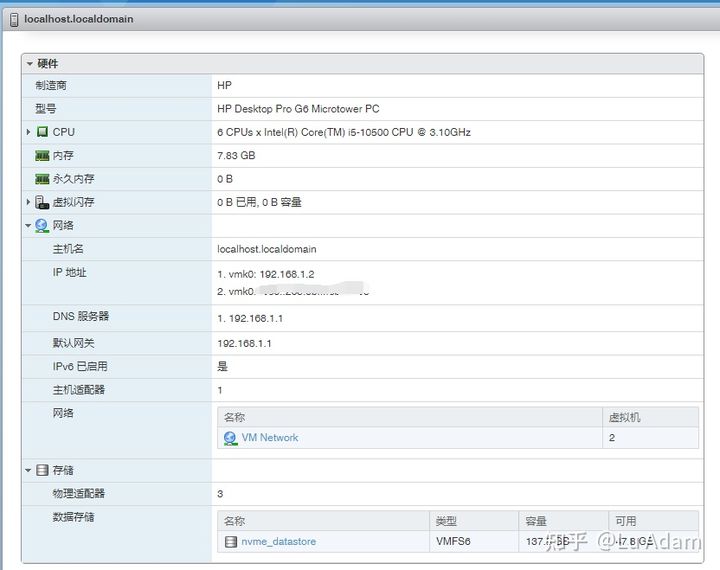Open the nvme_datastore link
This screenshot has height=570, width=720.
(279, 542)
